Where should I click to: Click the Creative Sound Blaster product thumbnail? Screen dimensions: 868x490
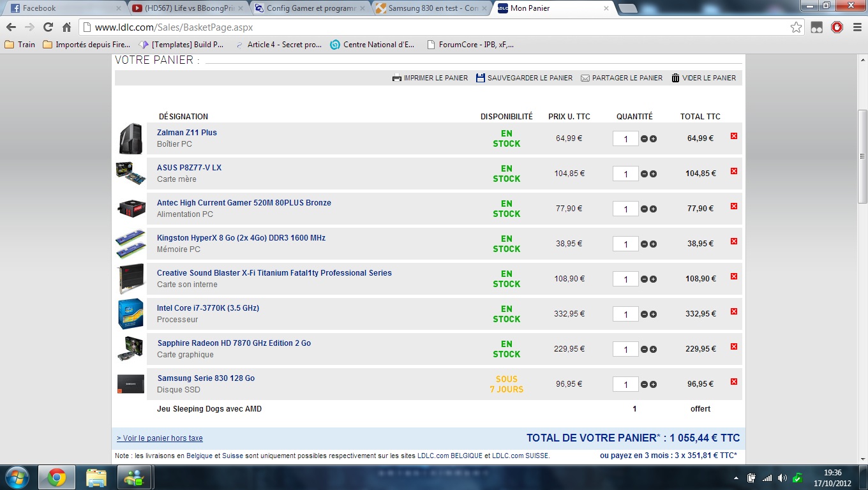(x=130, y=279)
